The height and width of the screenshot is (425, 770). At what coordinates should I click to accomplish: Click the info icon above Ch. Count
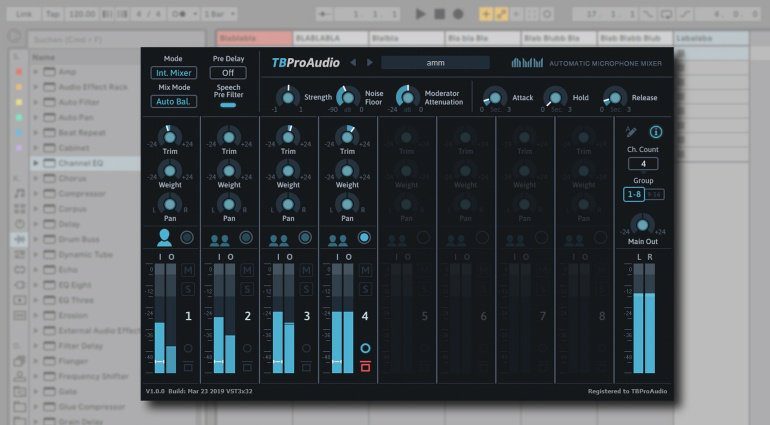click(x=656, y=131)
